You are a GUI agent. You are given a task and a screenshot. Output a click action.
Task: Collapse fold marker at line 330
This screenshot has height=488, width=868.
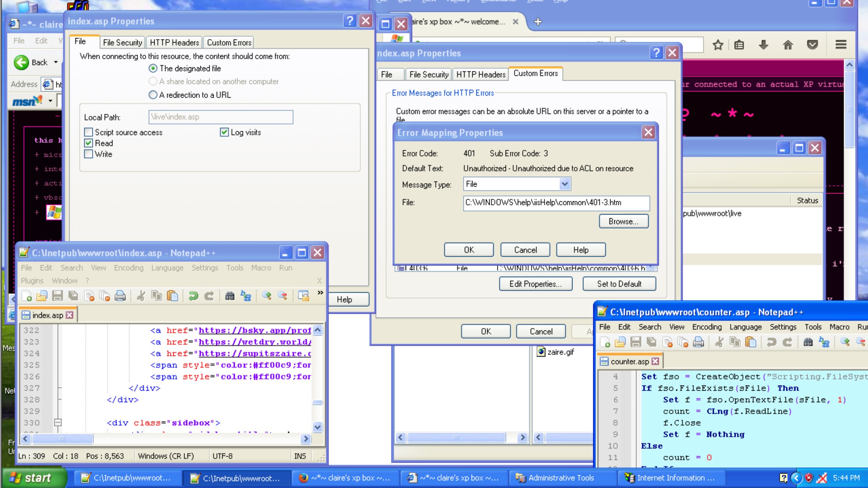58,423
